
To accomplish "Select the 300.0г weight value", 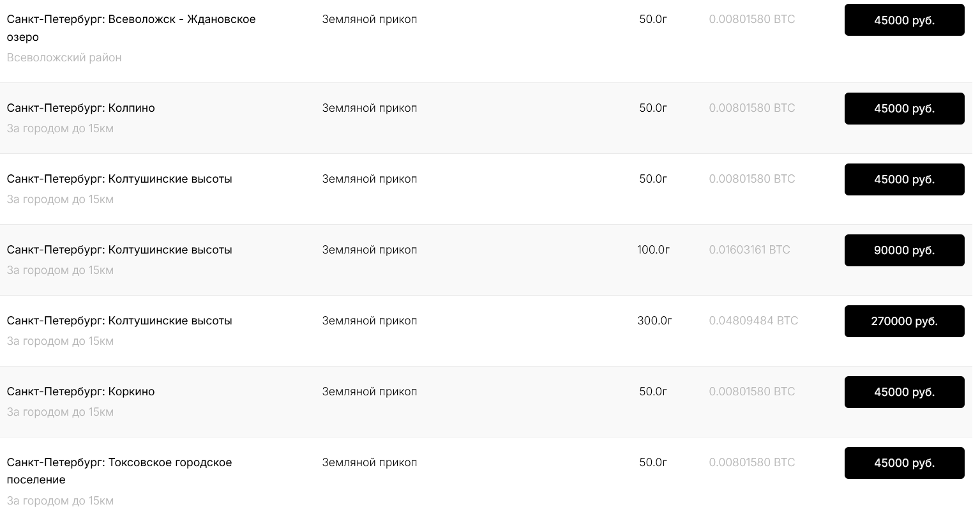I will point(654,321).
